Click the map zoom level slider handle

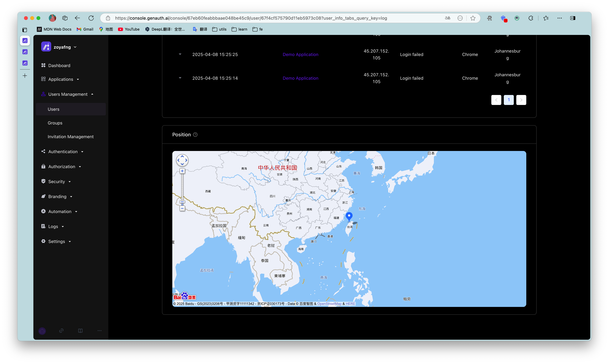click(182, 202)
